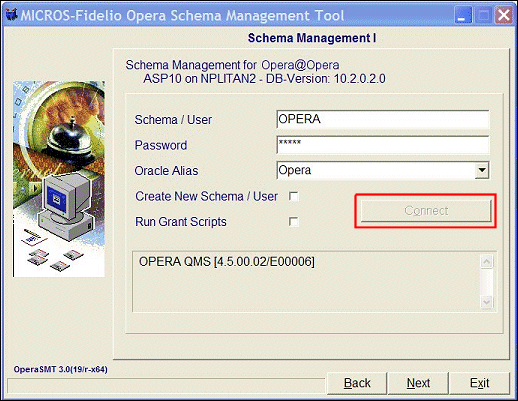The height and width of the screenshot is (401, 518).
Task: Proceed with the Next button
Action: coord(418,383)
